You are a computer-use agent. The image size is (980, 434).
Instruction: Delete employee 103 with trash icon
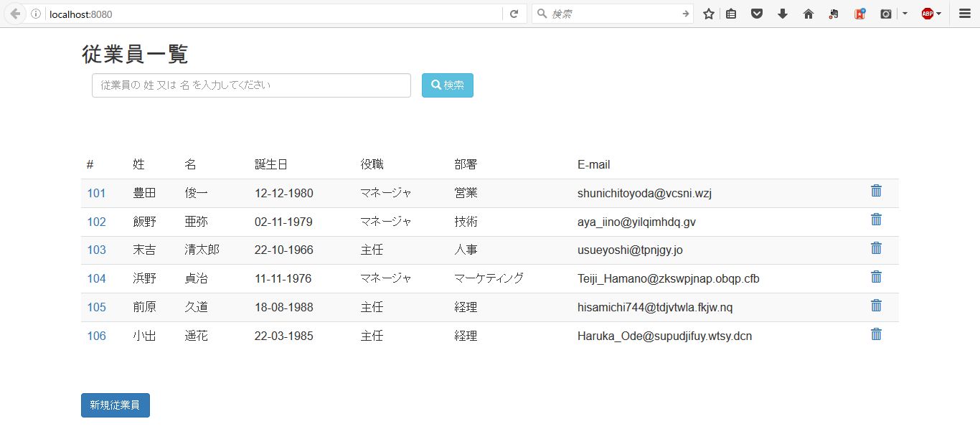click(876, 248)
